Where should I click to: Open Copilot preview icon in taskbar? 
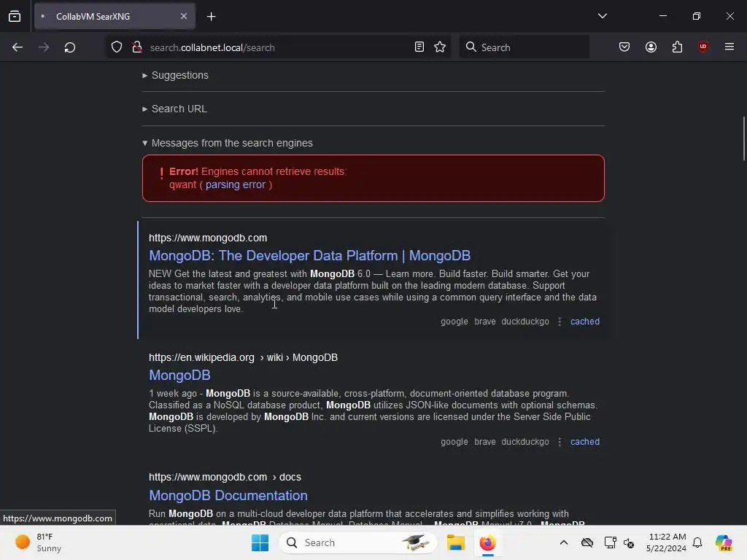[724, 542]
